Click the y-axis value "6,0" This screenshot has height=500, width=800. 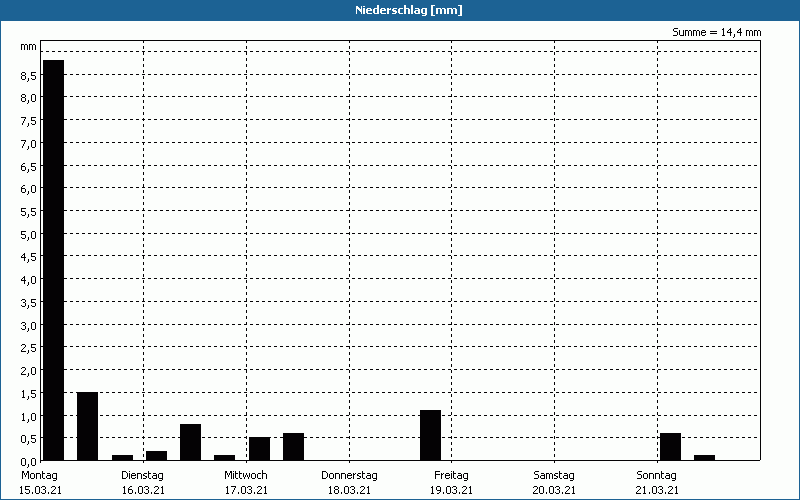[x=29, y=189]
